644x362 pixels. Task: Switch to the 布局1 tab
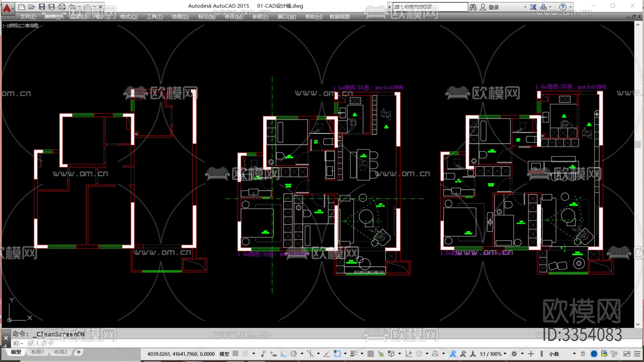click(x=38, y=352)
